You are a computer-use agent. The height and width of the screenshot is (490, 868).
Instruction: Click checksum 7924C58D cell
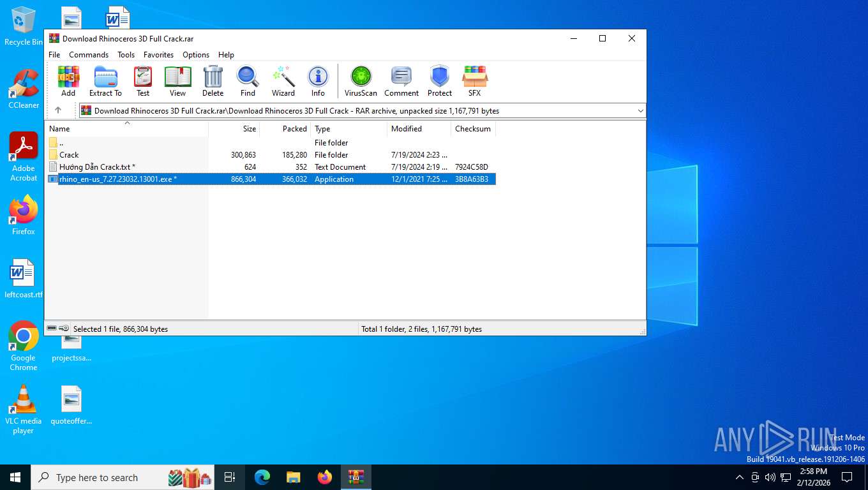(x=472, y=167)
